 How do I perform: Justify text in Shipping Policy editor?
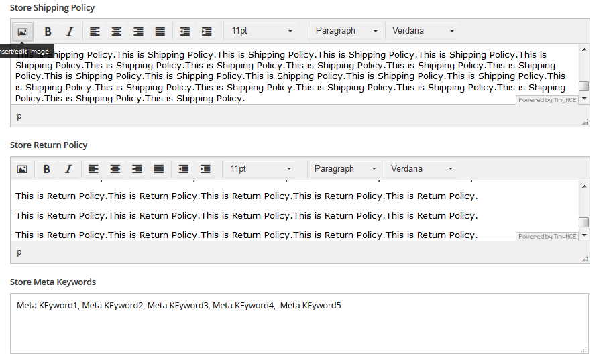pyautogui.click(x=160, y=32)
